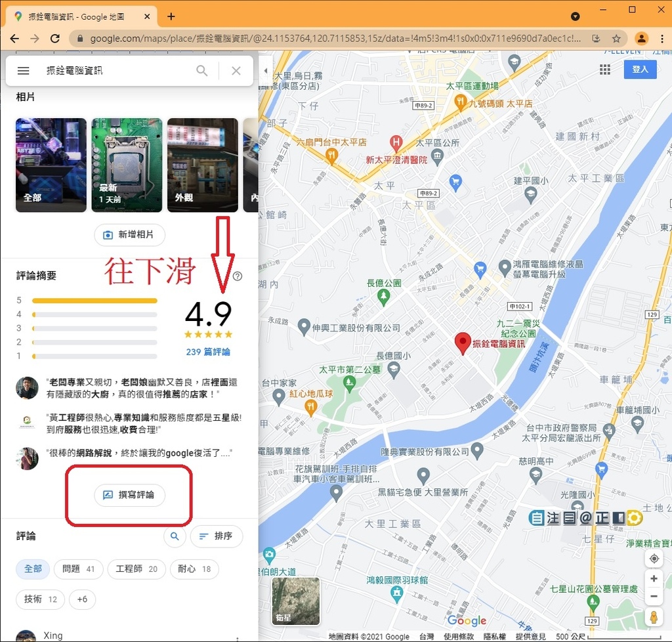Select the 耐心 18 filter chip
Screen dimensions: 672x642
pos(194,569)
